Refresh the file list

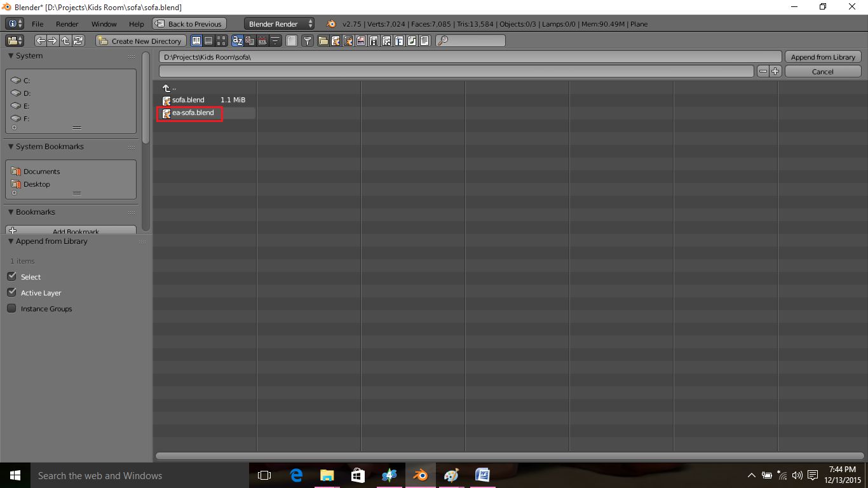tap(78, 41)
